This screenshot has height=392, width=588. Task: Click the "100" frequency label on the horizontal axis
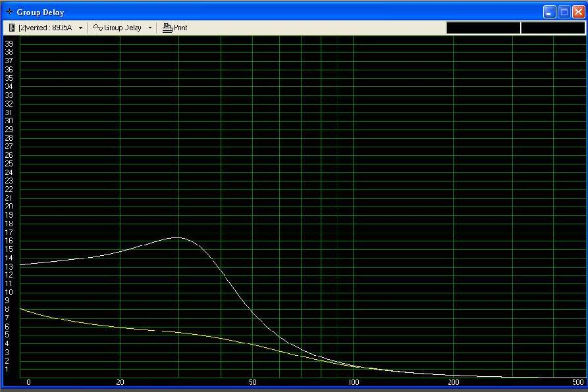[x=354, y=382]
